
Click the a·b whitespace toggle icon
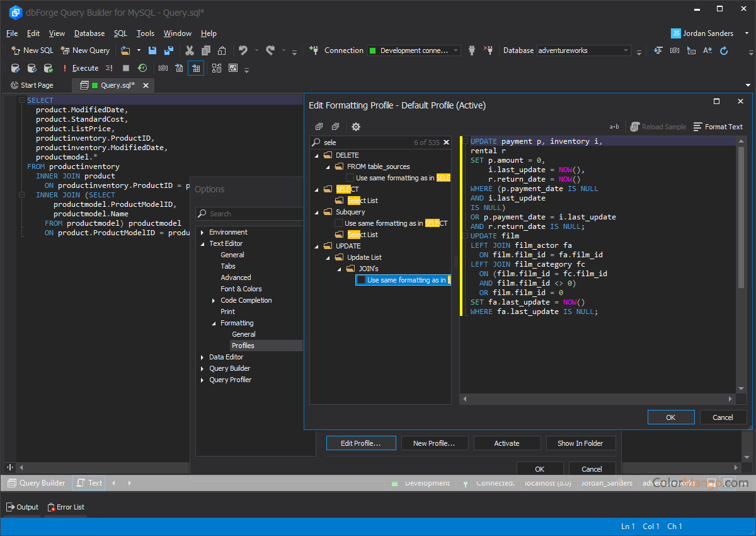614,127
